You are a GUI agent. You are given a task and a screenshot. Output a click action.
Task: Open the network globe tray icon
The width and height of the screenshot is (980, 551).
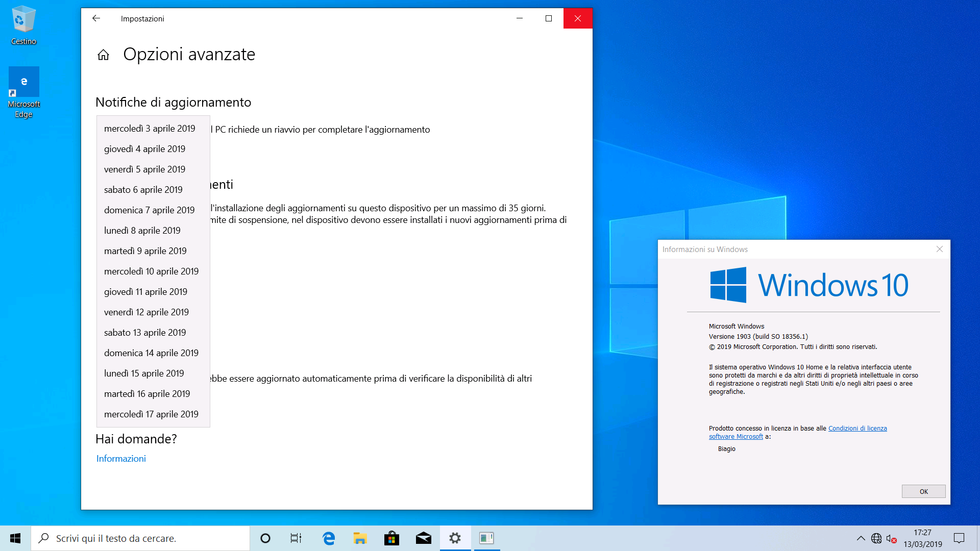click(x=876, y=538)
